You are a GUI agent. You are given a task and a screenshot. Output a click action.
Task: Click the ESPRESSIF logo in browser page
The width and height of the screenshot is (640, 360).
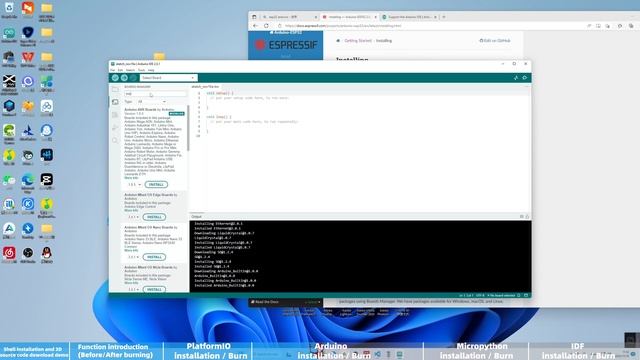point(286,44)
